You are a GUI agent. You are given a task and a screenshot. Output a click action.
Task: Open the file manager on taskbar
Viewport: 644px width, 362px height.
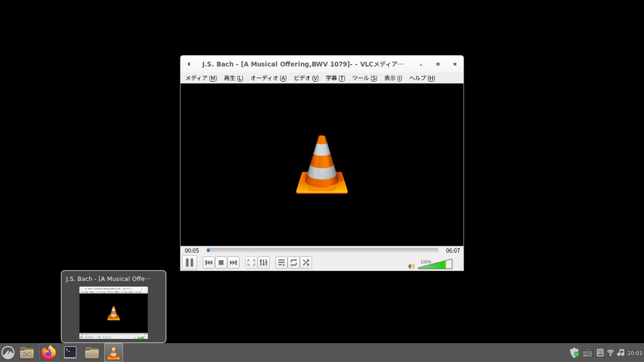click(x=26, y=353)
